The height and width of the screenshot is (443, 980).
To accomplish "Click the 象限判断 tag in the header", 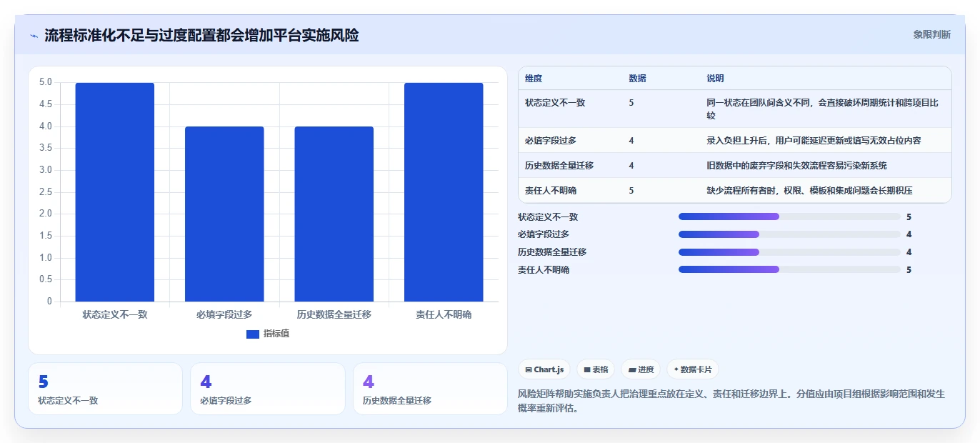I will click(931, 34).
